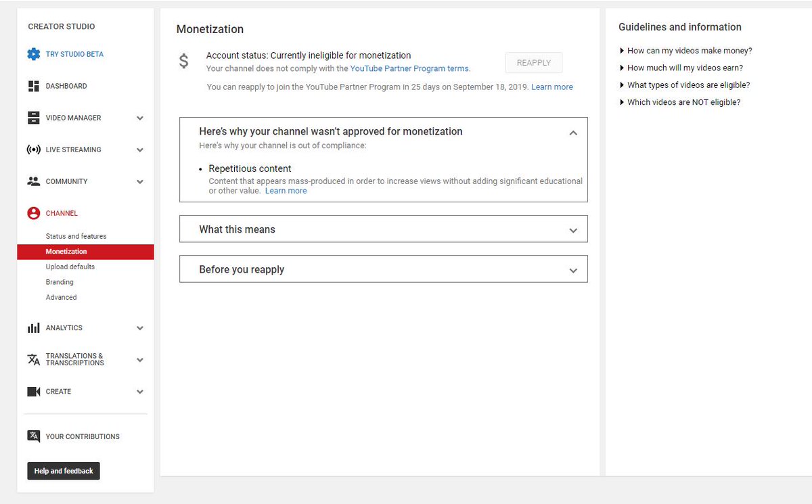Click the Monetization page heading
Viewport: 812px width, 504px height.
click(210, 29)
